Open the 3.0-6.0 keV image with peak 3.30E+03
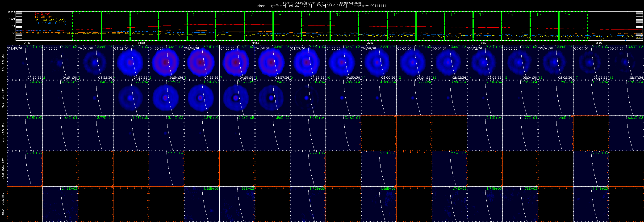 pos(414,62)
